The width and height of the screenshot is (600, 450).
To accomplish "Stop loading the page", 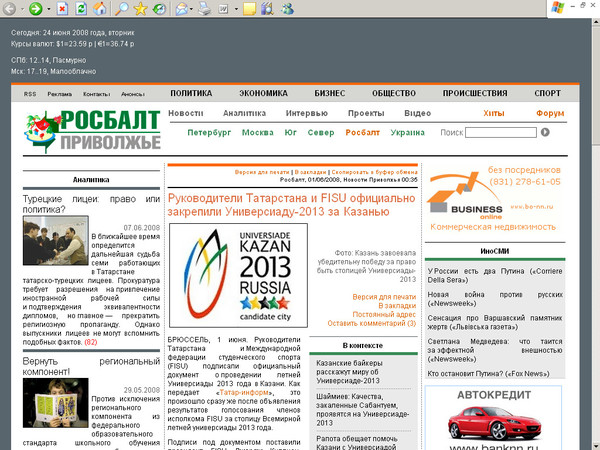I will (63, 9).
